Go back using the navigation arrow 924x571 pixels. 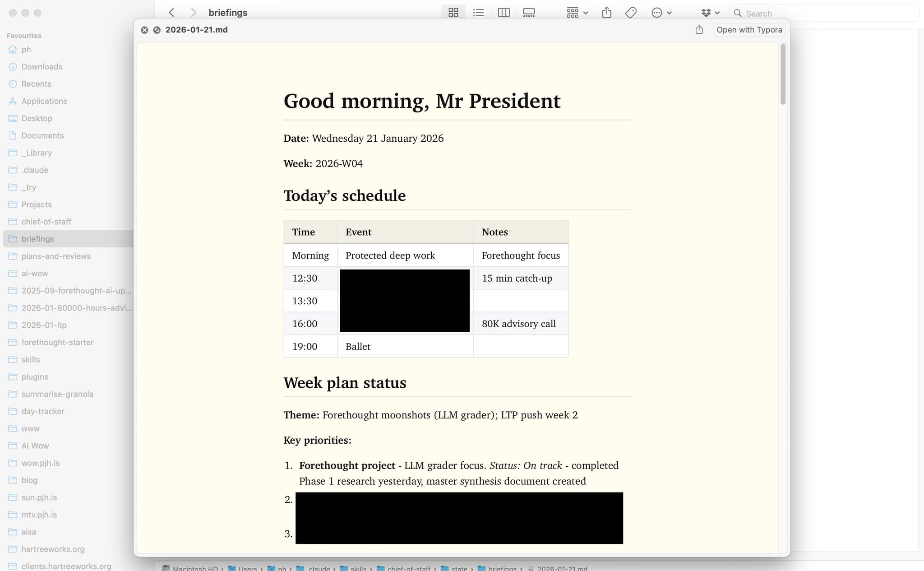pyautogui.click(x=171, y=12)
